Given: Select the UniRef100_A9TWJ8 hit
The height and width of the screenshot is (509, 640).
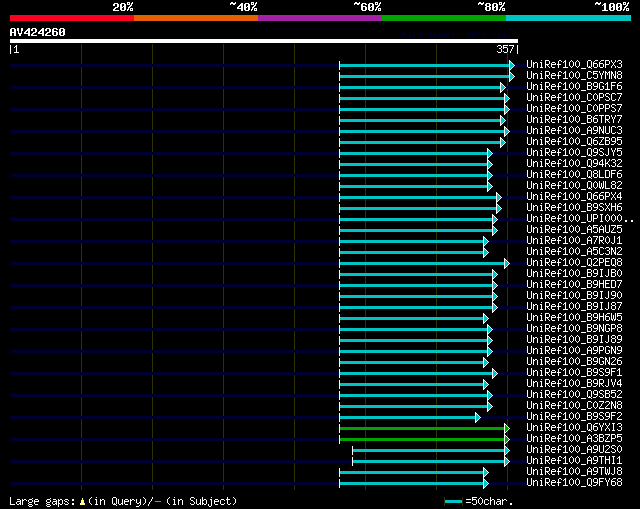Looking at the screenshot, I should [574, 472].
